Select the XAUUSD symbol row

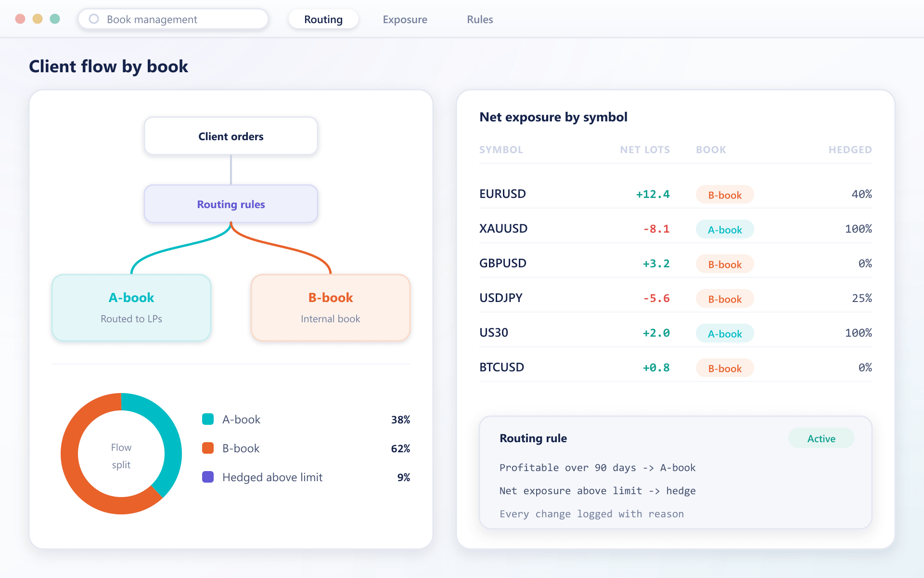pos(676,229)
